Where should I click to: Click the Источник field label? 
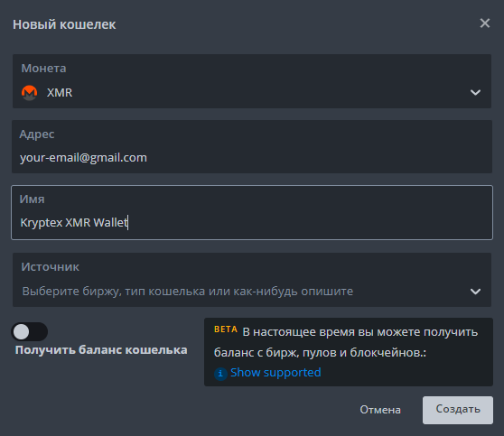tap(51, 266)
